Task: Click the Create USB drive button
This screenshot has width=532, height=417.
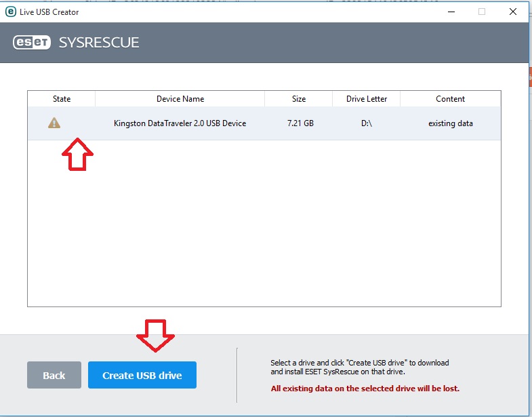Action: 142,375
